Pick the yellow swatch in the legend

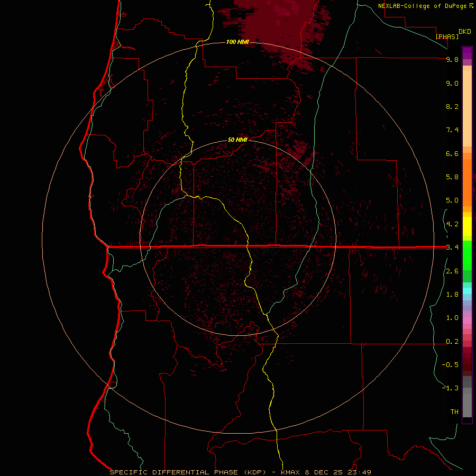click(x=467, y=226)
